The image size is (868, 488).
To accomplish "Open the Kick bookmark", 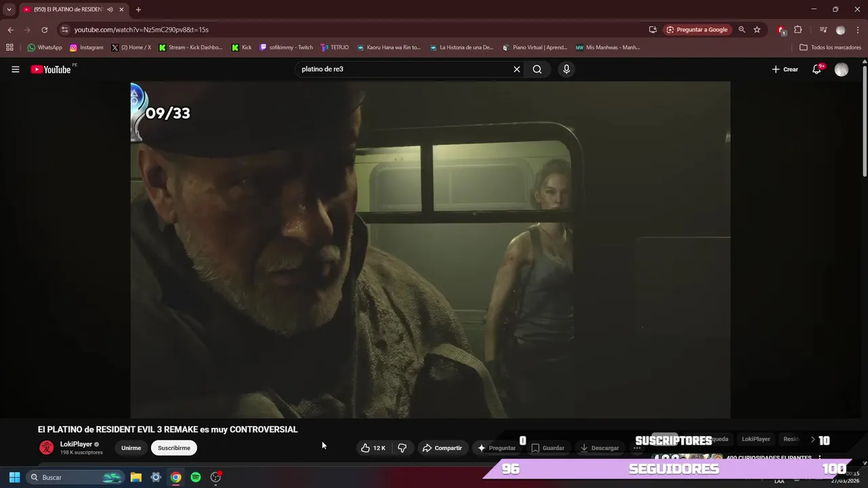I will (241, 47).
